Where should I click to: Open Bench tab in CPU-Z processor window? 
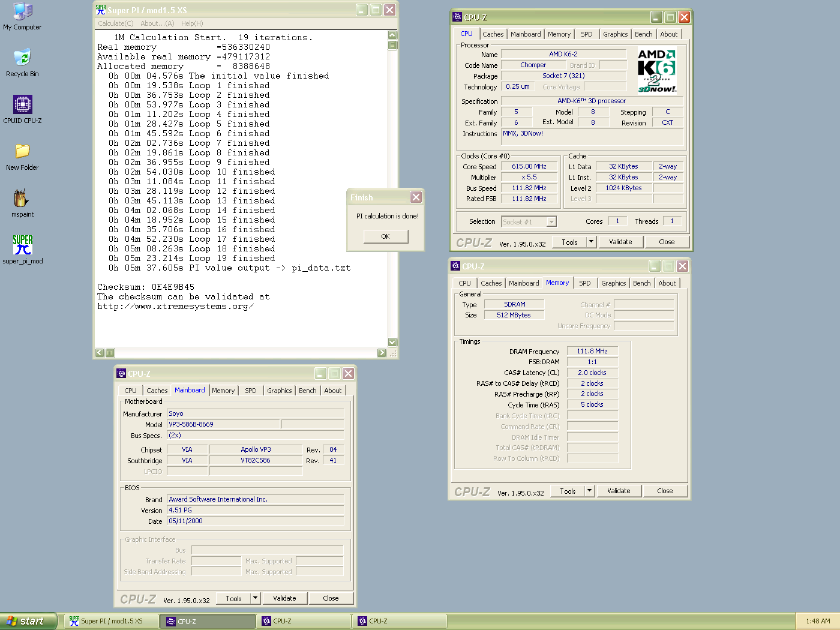coord(644,34)
